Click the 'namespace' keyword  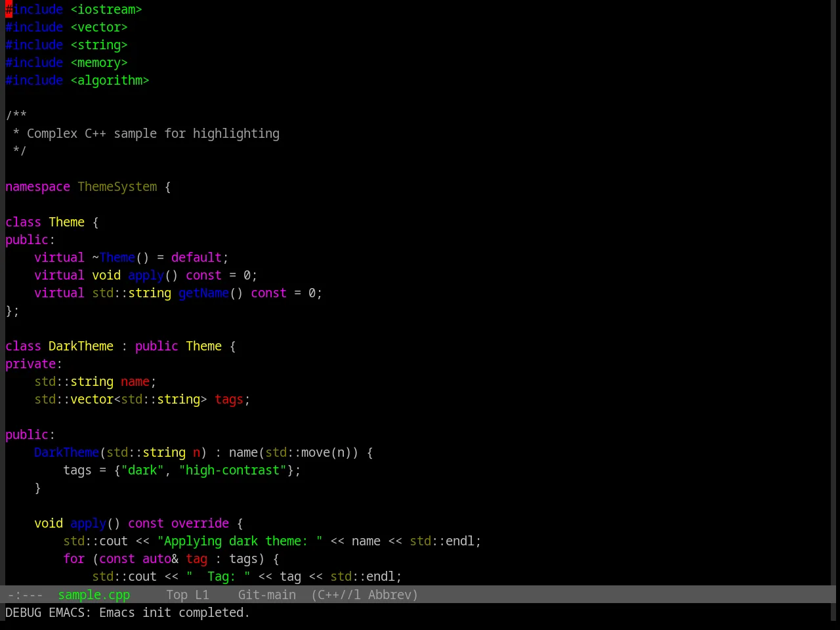click(37, 186)
